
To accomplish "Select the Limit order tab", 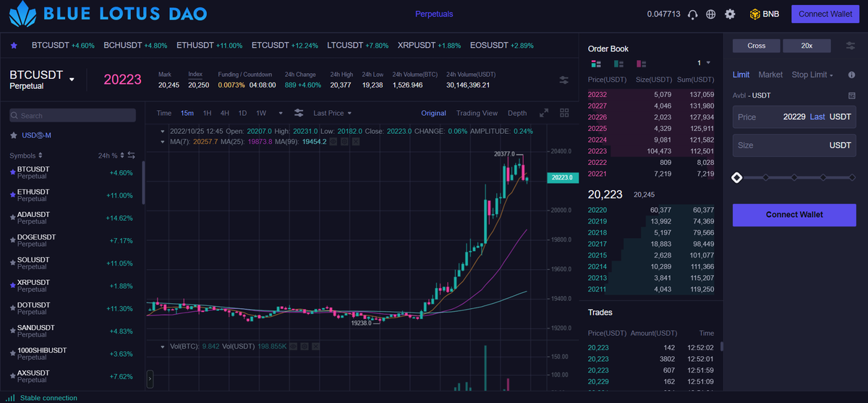I will point(741,75).
